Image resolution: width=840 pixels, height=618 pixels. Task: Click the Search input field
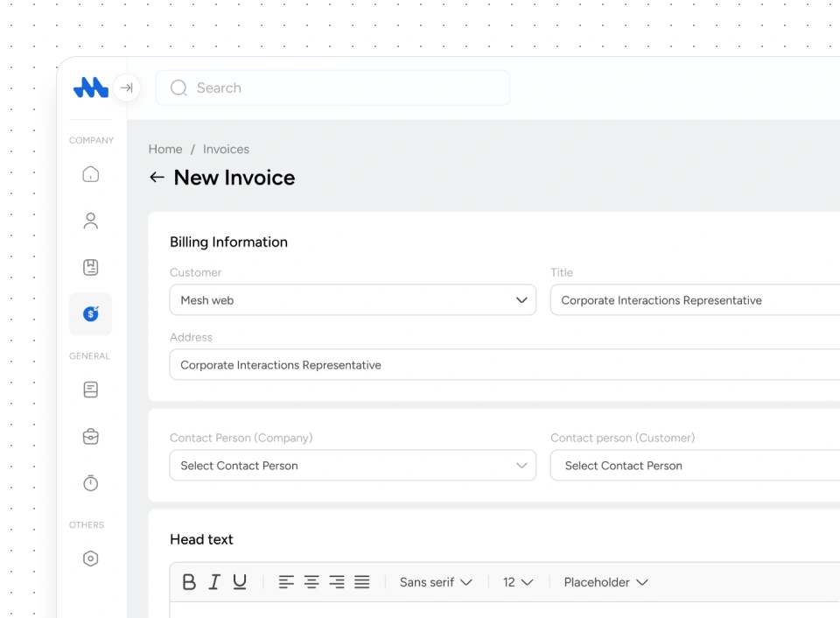[332, 88]
